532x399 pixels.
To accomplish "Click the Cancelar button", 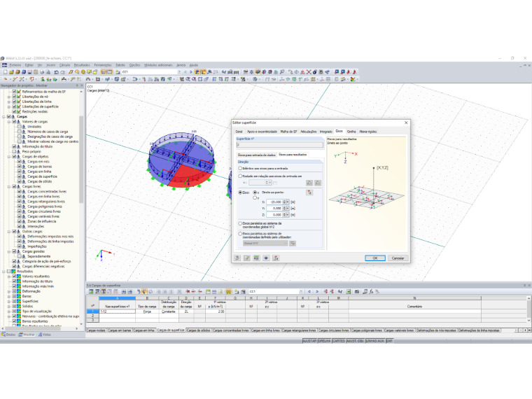I will 398,258.
